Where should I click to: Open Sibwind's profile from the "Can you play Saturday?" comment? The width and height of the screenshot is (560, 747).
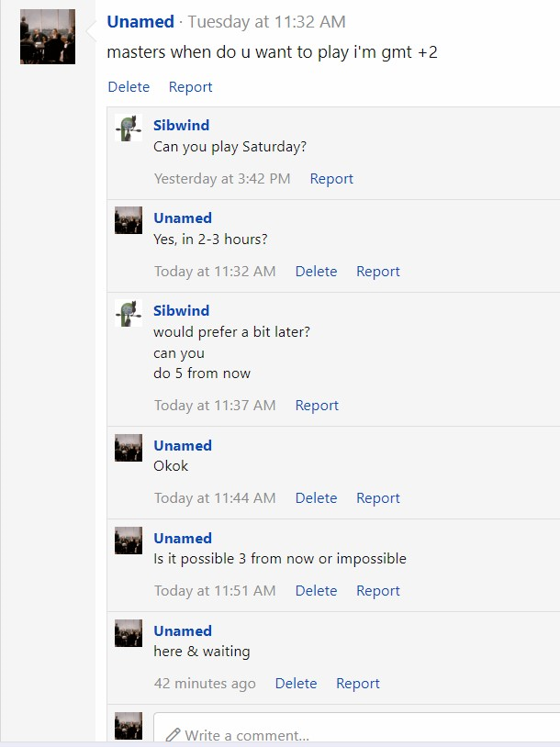pyautogui.click(x=181, y=125)
